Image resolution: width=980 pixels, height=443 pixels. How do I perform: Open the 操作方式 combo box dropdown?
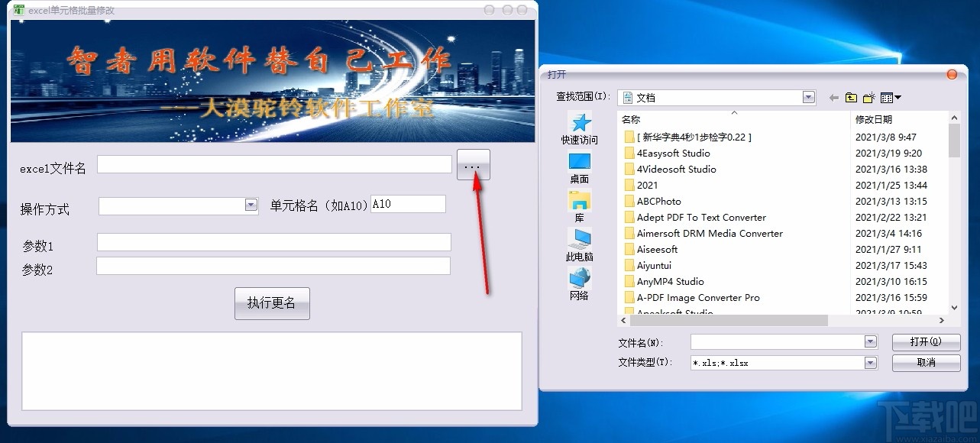[251, 204]
